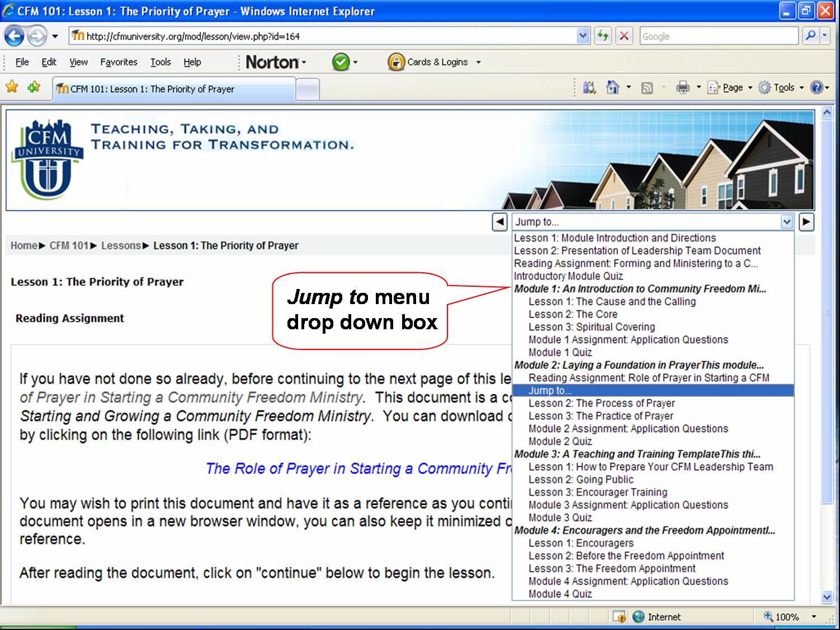Click the Google search box
840x630 pixels.
point(719,36)
